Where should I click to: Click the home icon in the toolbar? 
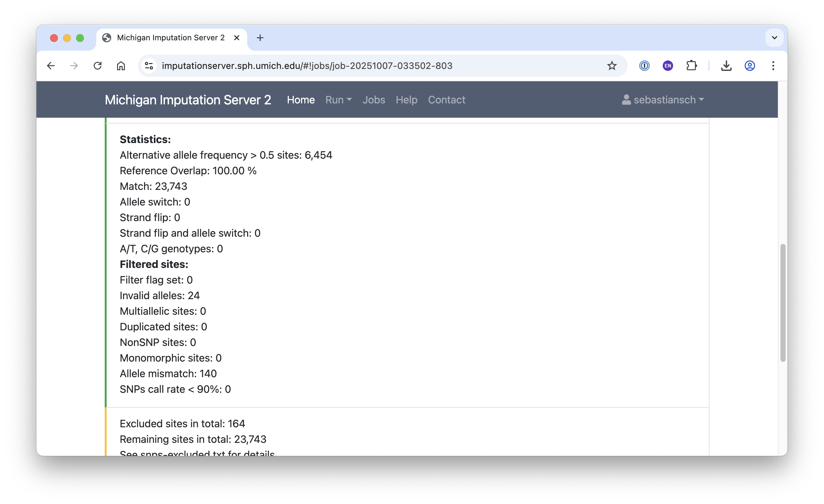121,66
